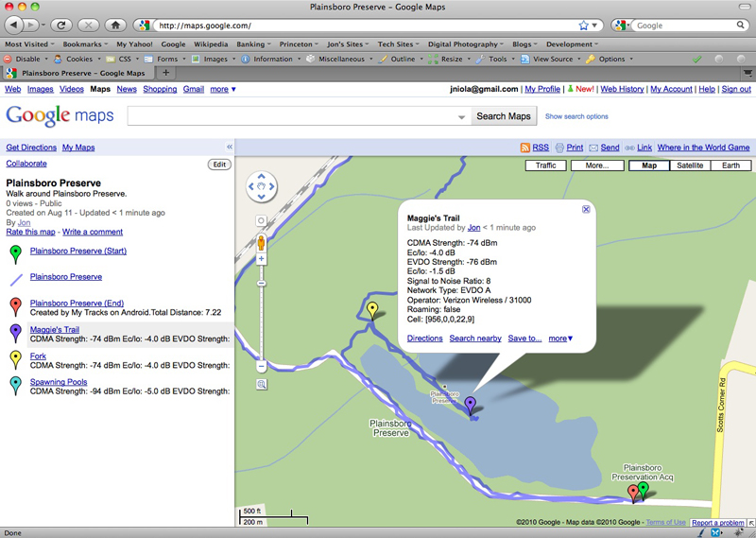Image resolution: width=756 pixels, height=538 pixels.
Task: Click the Report a problem link
Action: click(717, 523)
